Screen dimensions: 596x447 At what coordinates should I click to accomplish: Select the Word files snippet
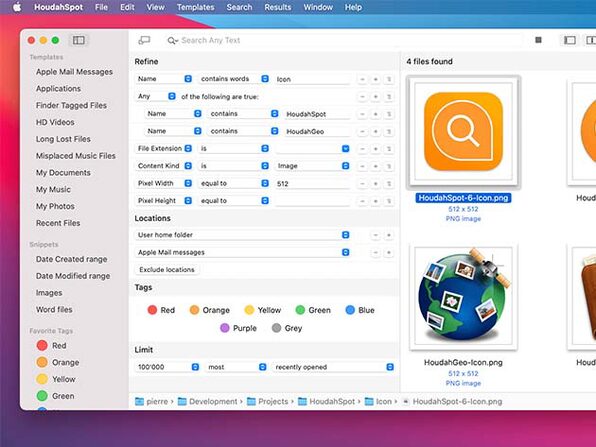(x=54, y=309)
